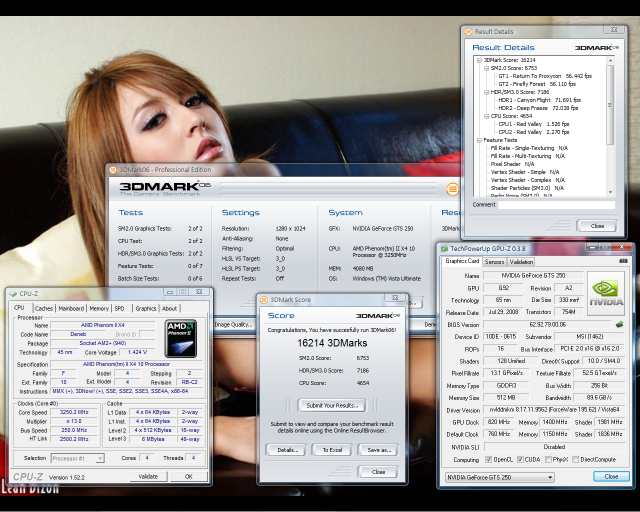Click the AMD Phenom II logo in CPU-Z
This screenshot has height=512, width=640.
click(x=181, y=338)
